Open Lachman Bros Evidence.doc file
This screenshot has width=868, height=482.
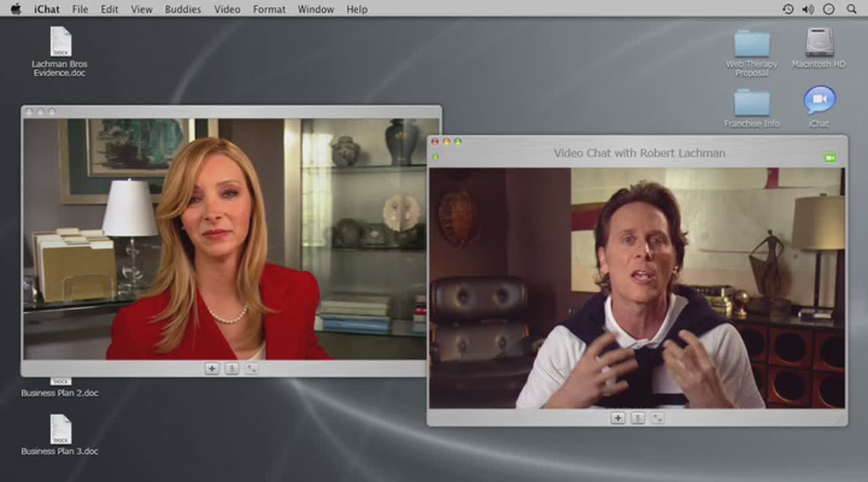tap(60, 42)
